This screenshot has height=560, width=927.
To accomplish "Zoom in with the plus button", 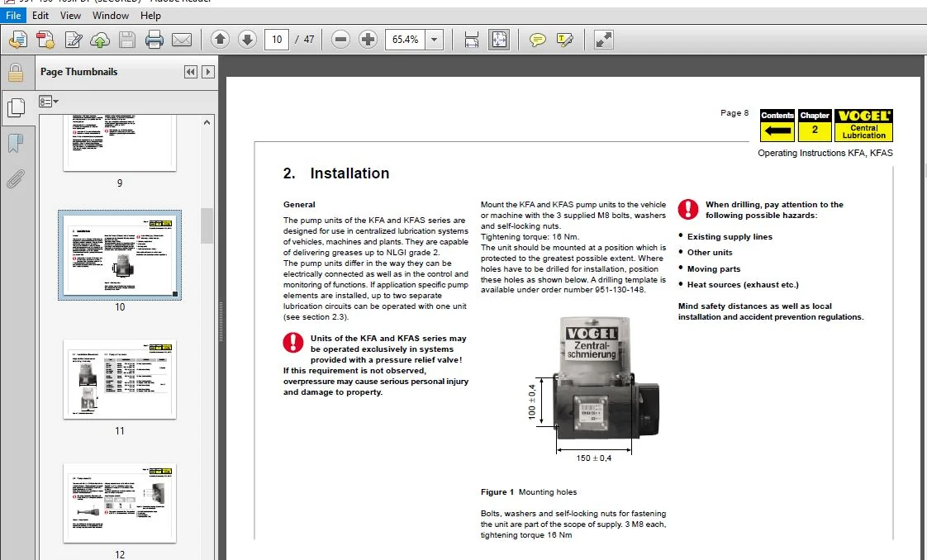I will pos(368,40).
